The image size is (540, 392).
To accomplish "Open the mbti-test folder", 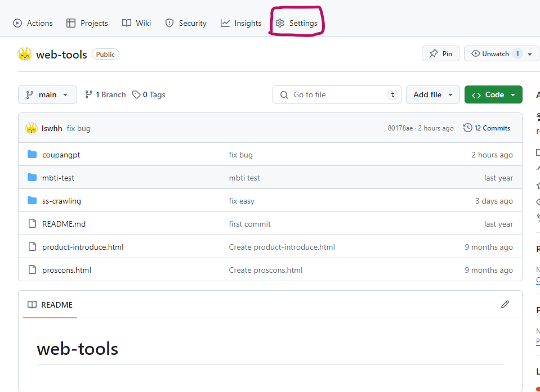I will pyautogui.click(x=58, y=178).
